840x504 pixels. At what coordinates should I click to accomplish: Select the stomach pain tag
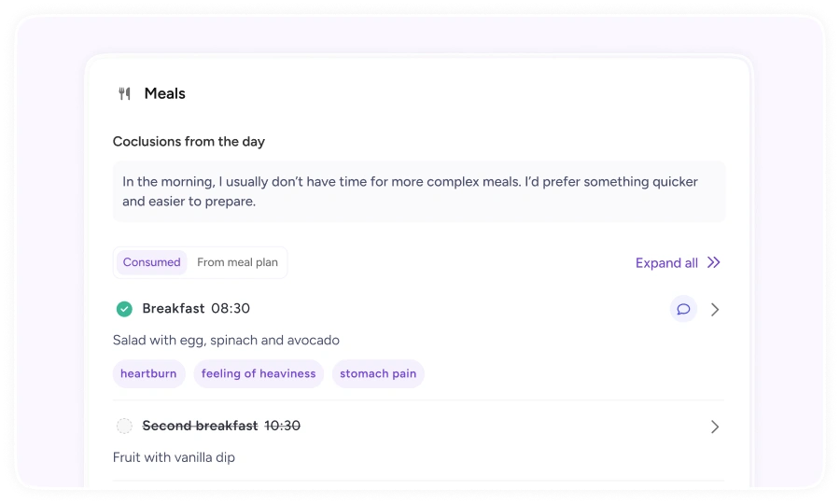coord(378,373)
